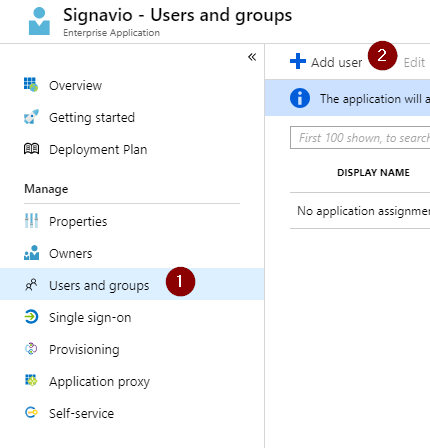
Task: Open Self-service settings
Action: (x=81, y=414)
